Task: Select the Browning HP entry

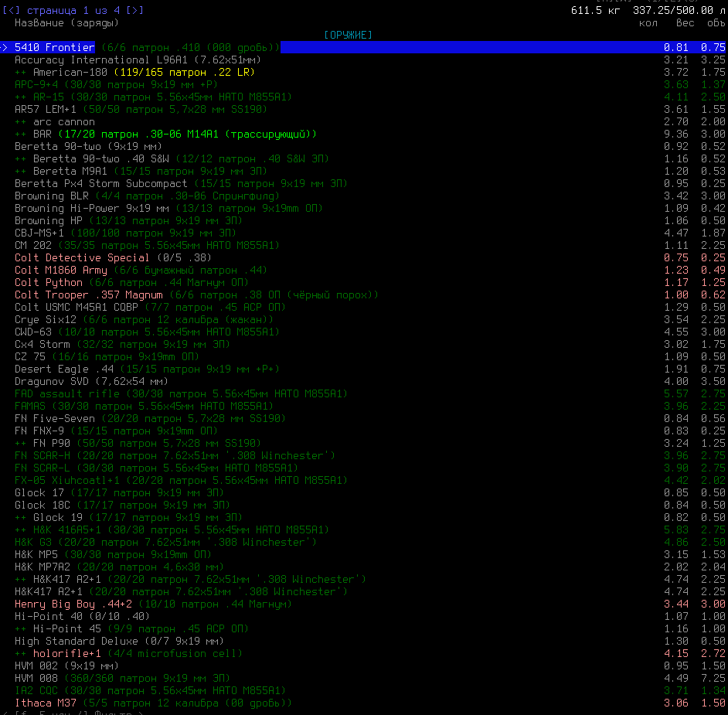Action: point(364,220)
